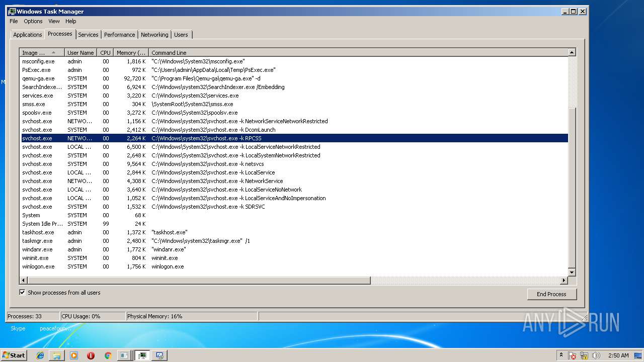Click the Physical Memory: 16% status entry
This screenshot has height=362, width=644.
(191, 316)
